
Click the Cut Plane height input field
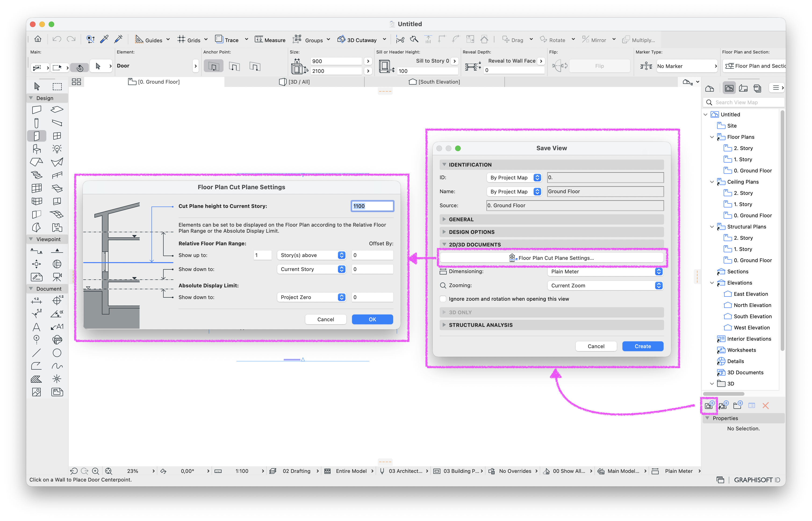coord(372,206)
